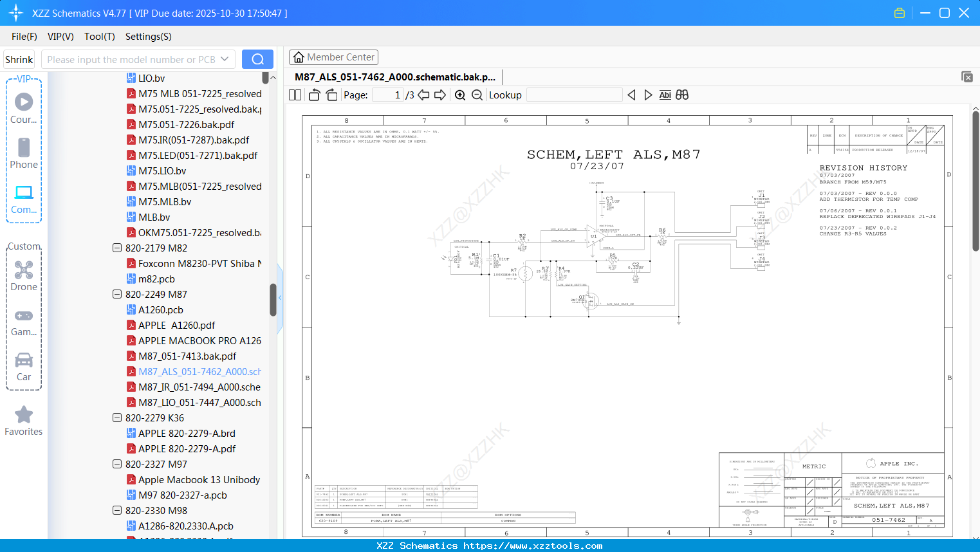
Task: Open A1260.pcb file
Action: coord(161,309)
